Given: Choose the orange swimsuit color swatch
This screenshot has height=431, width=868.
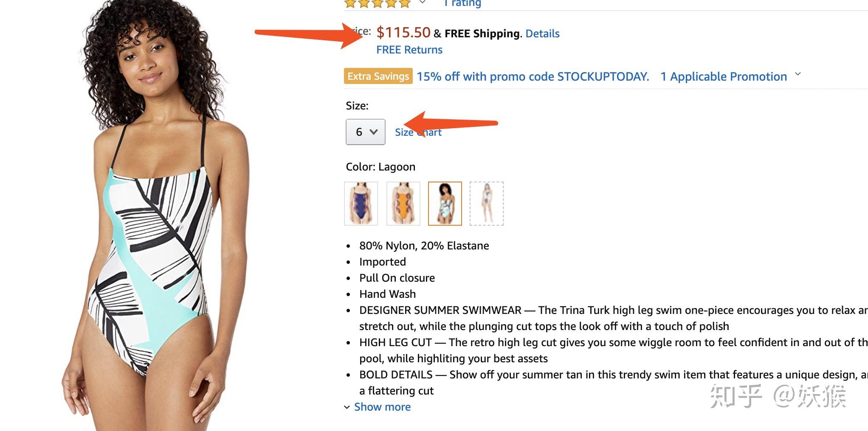Looking at the screenshot, I should 403,203.
